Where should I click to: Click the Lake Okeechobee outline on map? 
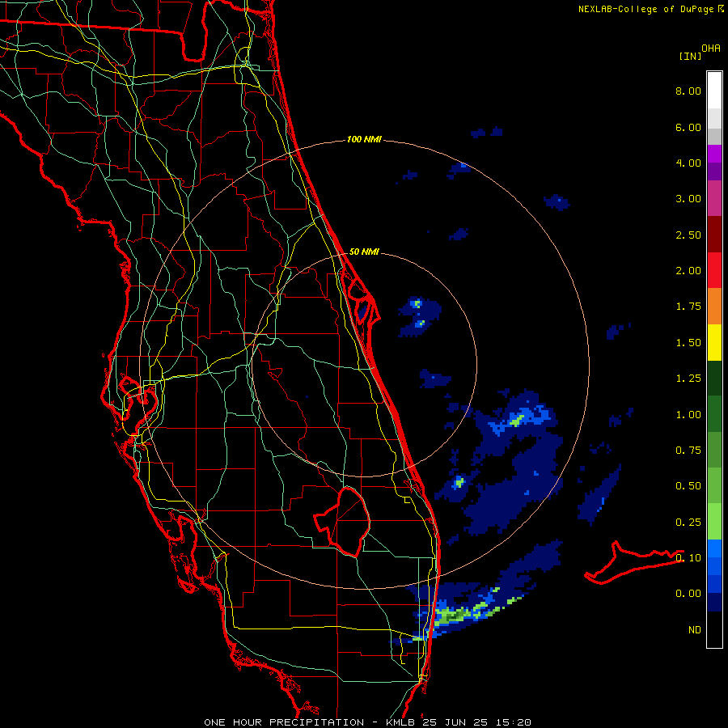point(342,522)
